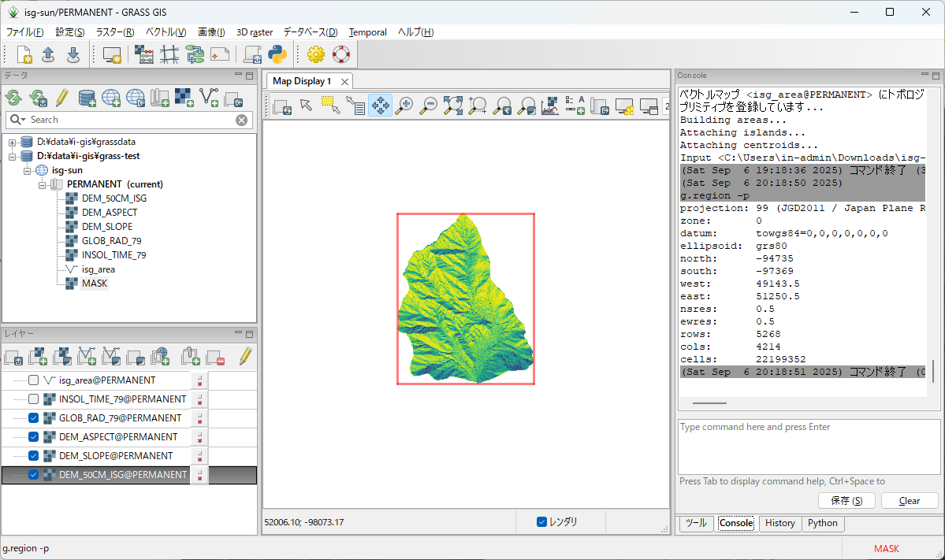The height and width of the screenshot is (560, 945).
Task: Open the Temporal menu
Action: coord(367,32)
